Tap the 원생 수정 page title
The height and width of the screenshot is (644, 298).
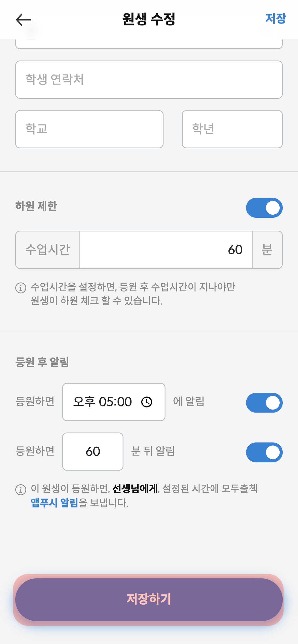149,19
